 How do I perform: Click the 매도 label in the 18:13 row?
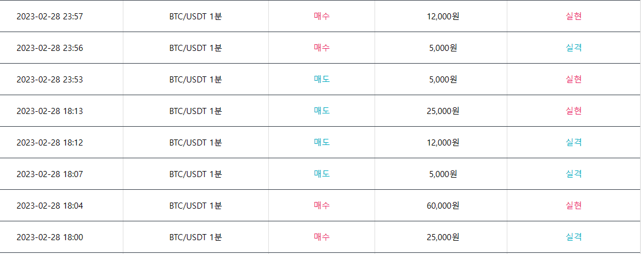coord(321,111)
